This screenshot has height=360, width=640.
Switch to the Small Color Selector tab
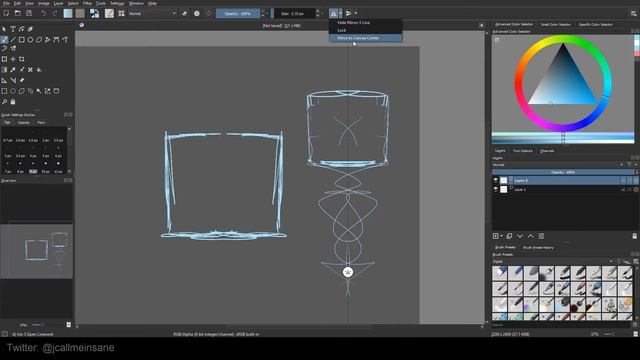click(556, 24)
